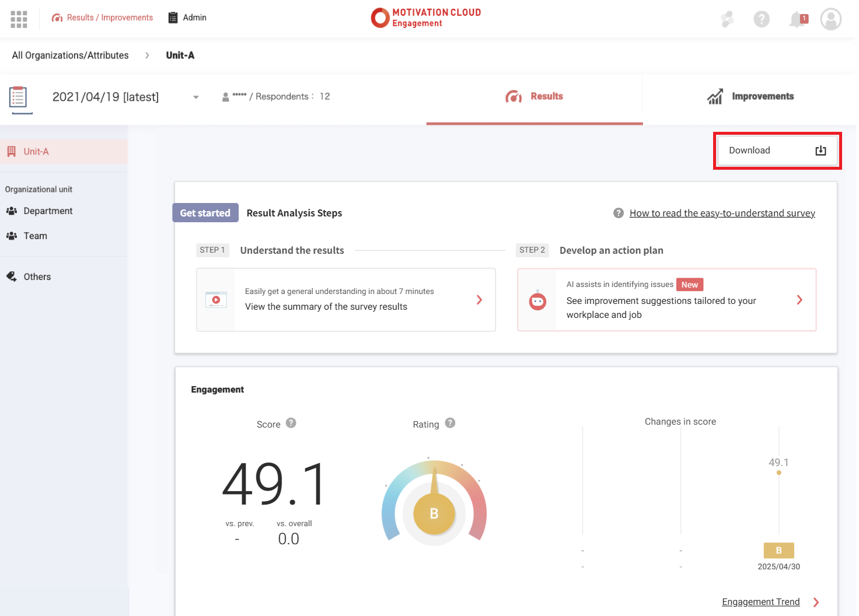Switch to the Improvements tab
The height and width of the screenshot is (616, 859).
click(x=750, y=97)
